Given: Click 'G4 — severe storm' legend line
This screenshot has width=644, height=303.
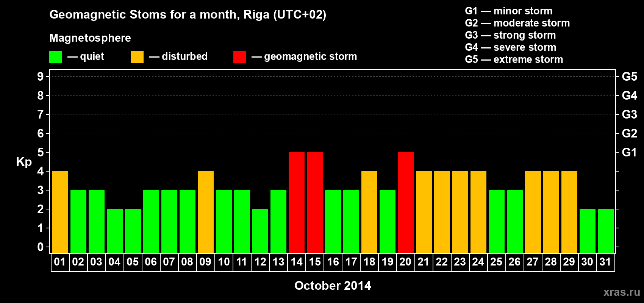Looking at the screenshot, I should 511,47.
